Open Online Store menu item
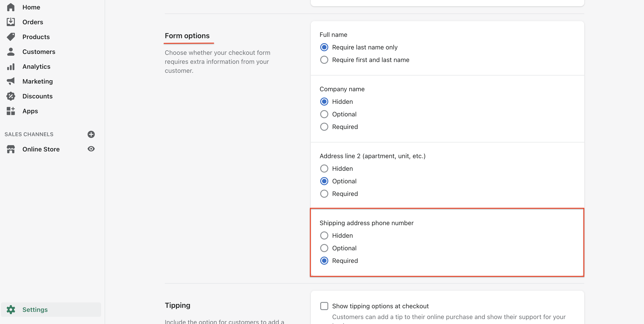The height and width of the screenshot is (324, 644). click(41, 149)
